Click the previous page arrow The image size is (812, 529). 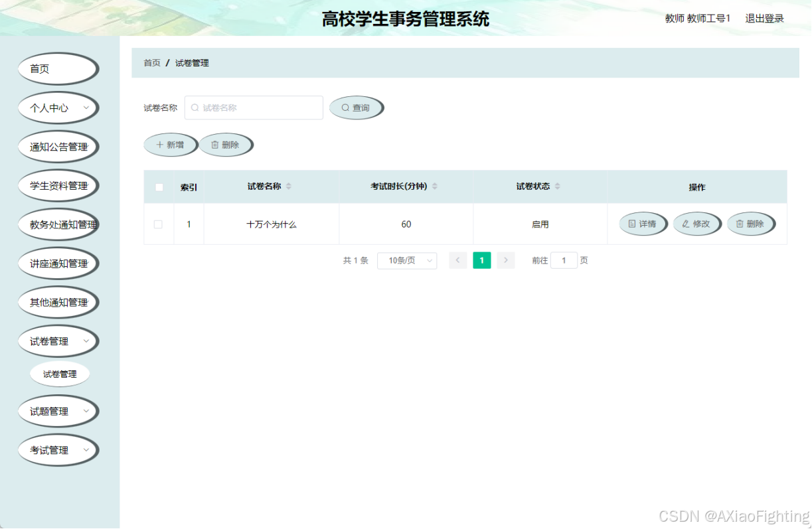(x=457, y=261)
